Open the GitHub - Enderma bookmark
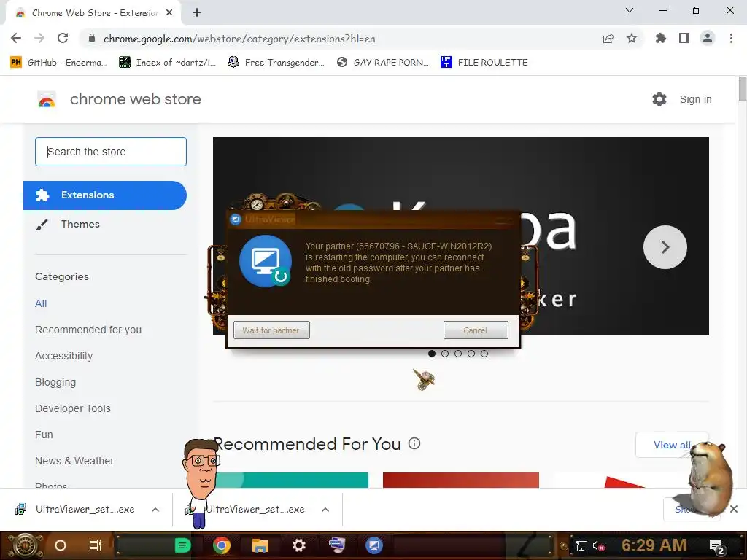Viewport: 747px width, 560px height. tap(58, 63)
